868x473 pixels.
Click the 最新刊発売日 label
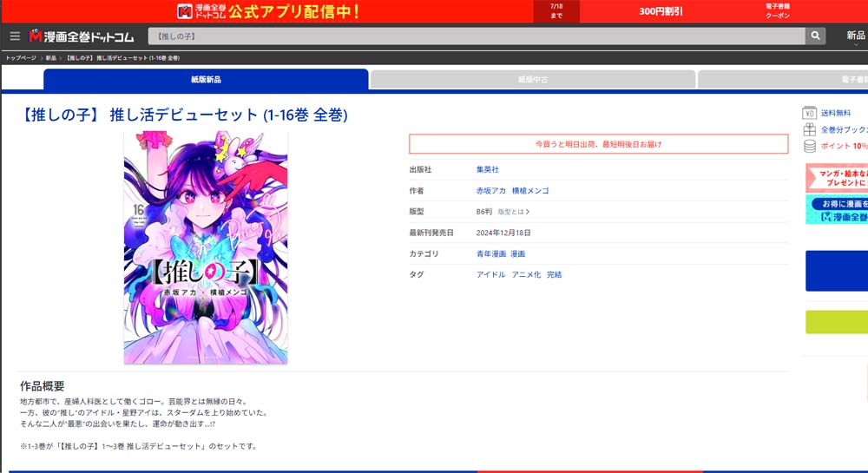click(431, 233)
